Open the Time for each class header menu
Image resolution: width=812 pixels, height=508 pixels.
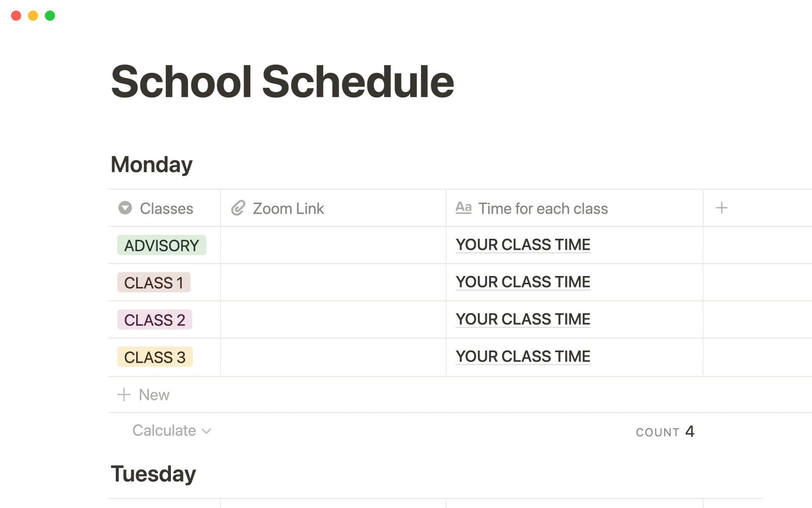tap(543, 208)
